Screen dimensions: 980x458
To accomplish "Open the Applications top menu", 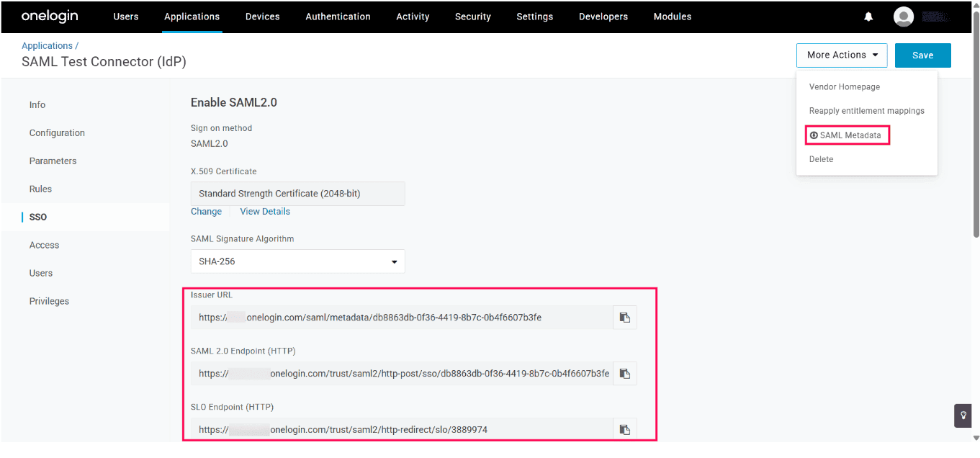I will [192, 17].
